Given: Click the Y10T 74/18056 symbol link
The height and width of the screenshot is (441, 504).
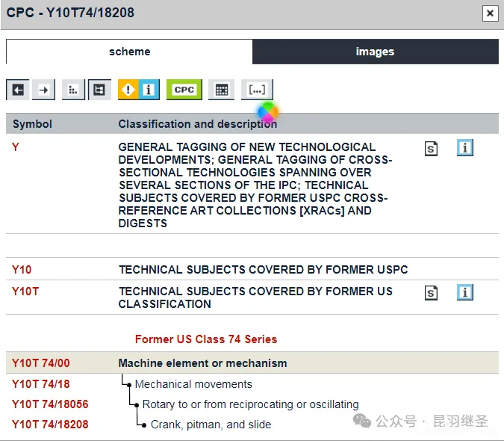Looking at the screenshot, I should pyautogui.click(x=49, y=404).
